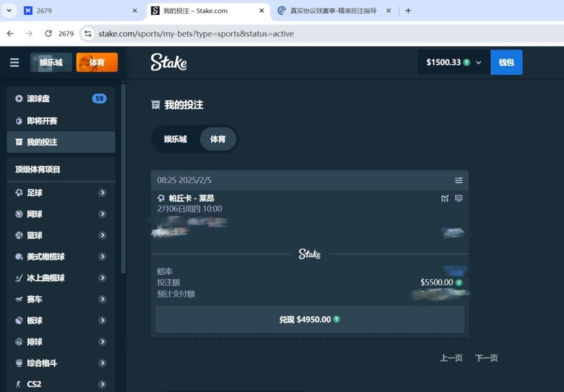Click the soccer ball icon beside 足球

pos(19,193)
